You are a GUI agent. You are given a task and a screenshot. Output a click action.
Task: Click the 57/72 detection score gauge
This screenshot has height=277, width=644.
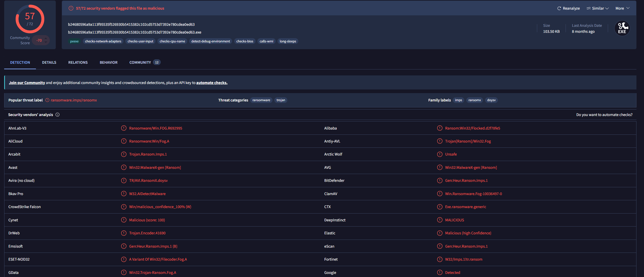30,19
